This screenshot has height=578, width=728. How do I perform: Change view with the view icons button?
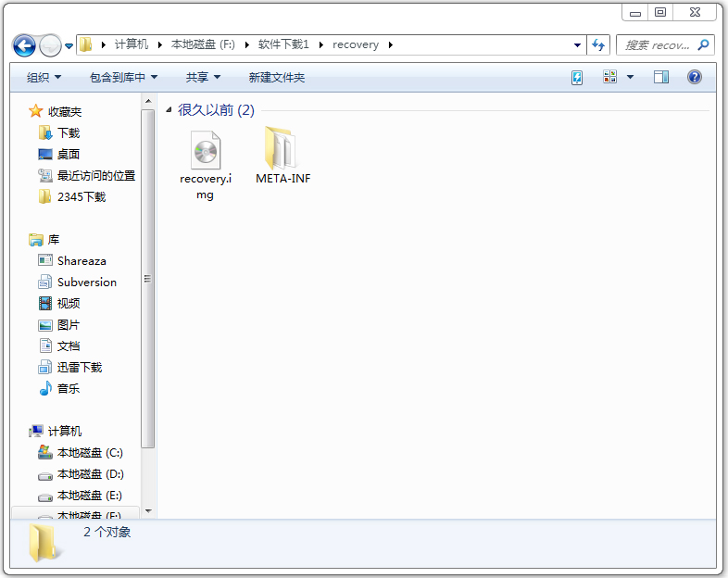click(x=609, y=77)
